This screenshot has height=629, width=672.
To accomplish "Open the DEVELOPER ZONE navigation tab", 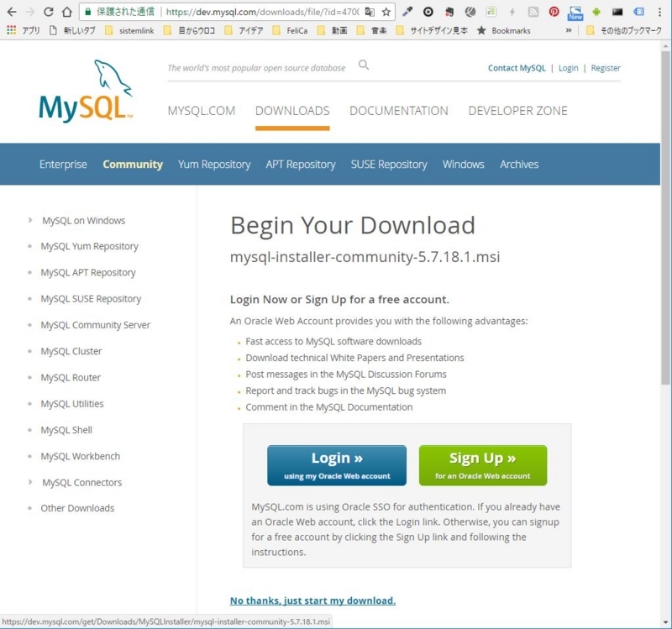I will 517,111.
